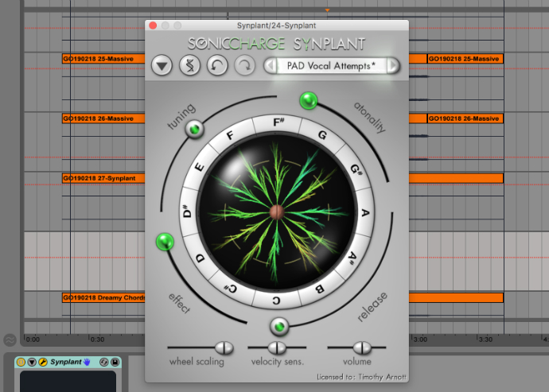Open the Synplant DNA genome editor

coord(189,65)
